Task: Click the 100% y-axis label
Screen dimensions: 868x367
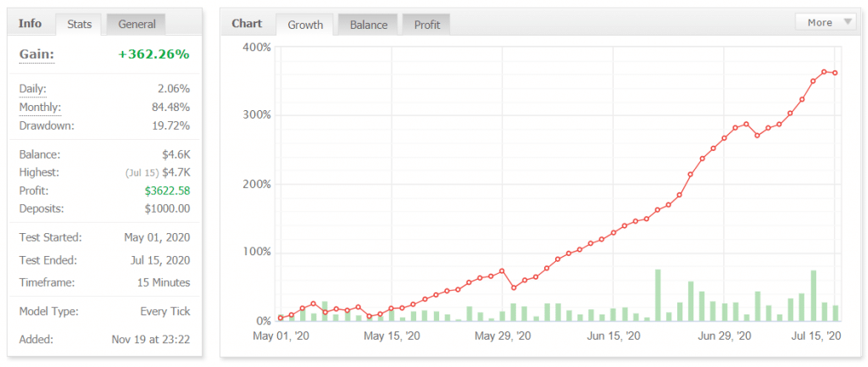Action: click(x=257, y=253)
